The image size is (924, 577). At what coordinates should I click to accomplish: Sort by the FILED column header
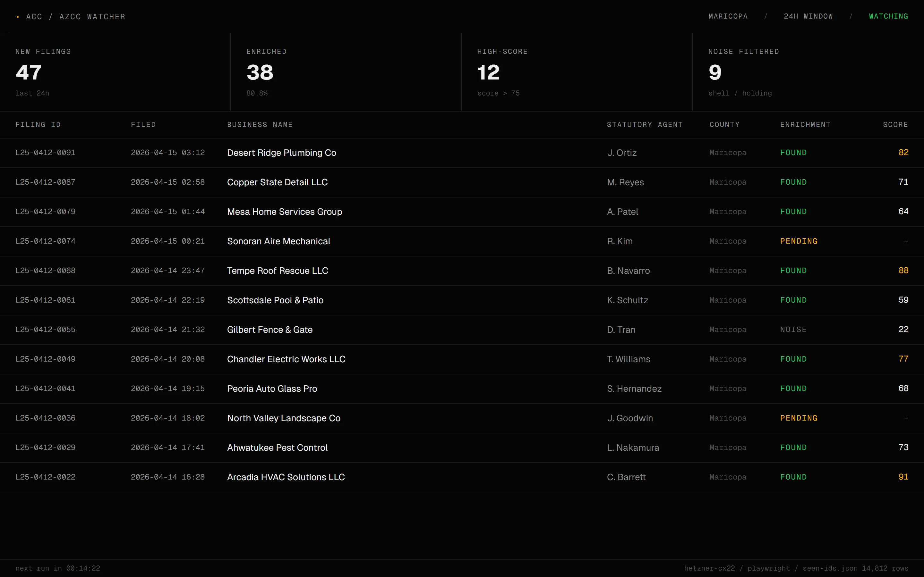pos(143,125)
